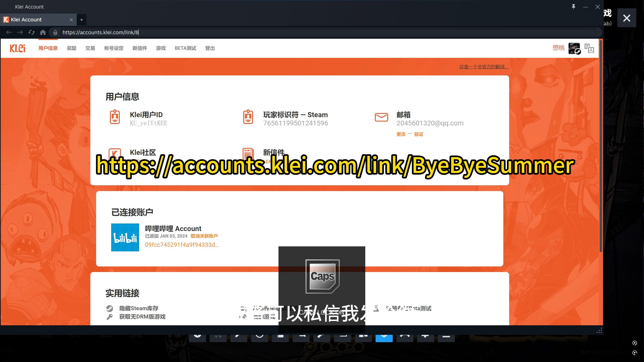644x362 pixels.
Task: Open the 用户信息 navigation item
Action: pos(48,48)
